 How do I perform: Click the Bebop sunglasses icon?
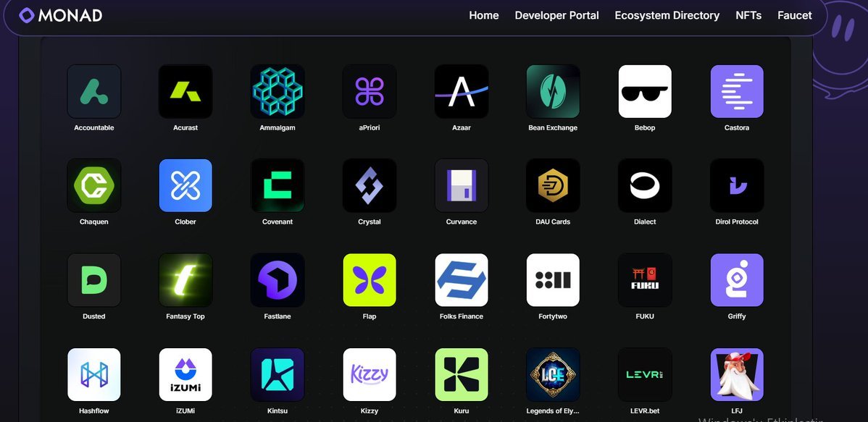click(x=645, y=91)
